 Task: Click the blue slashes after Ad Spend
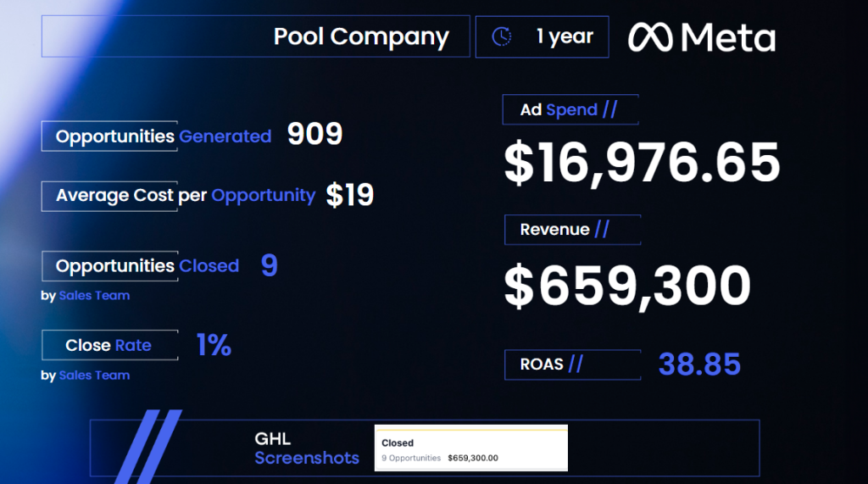(610, 110)
